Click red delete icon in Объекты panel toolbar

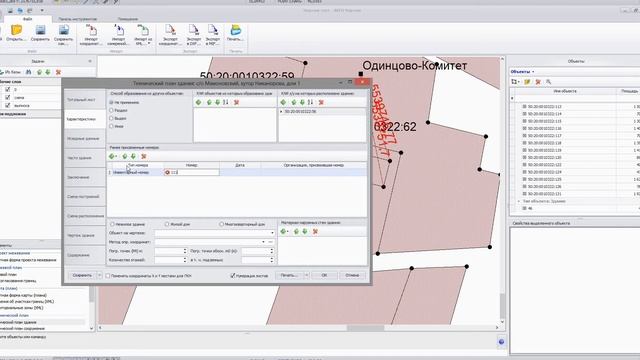pyautogui.click(x=538, y=82)
